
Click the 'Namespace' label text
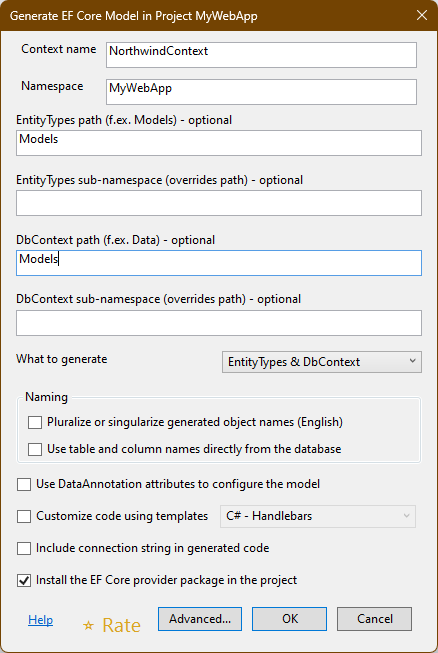(x=52, y=86)
